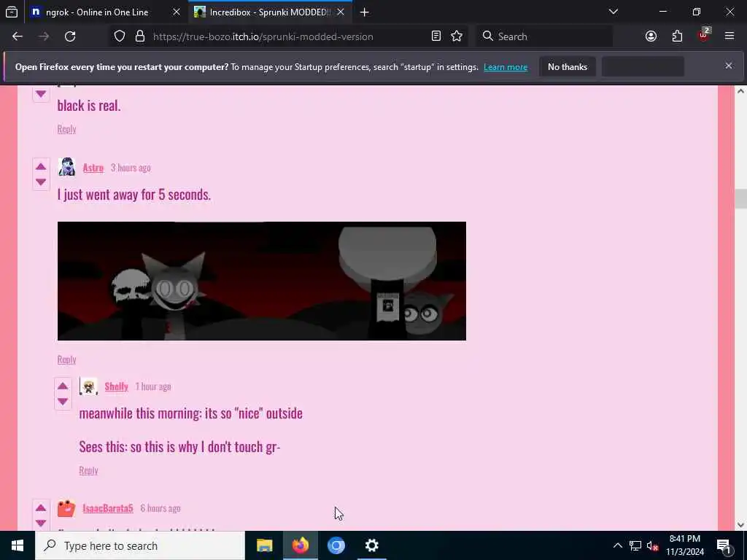Click network tray icon
Image resolution: width=747 pixels, height=560 pixels.
click(635, 545)
